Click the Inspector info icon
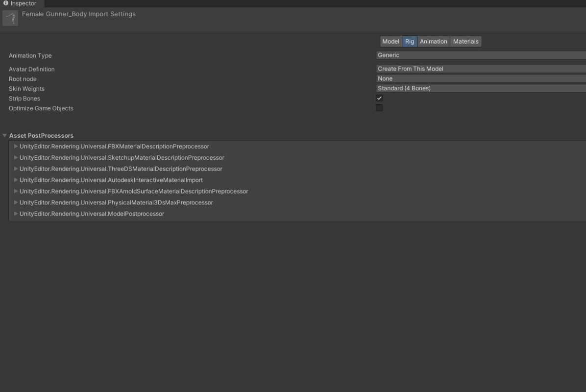 coord(6,3)
